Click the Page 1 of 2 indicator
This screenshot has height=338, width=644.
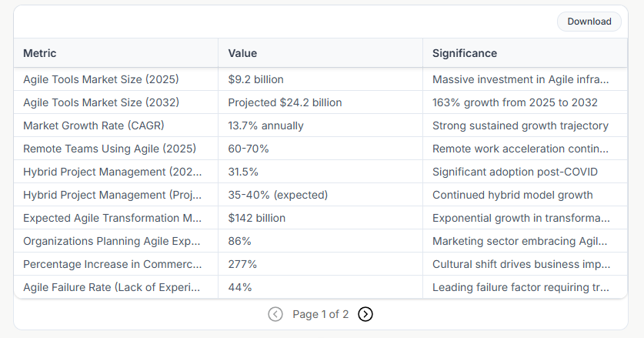pos(321,314)
